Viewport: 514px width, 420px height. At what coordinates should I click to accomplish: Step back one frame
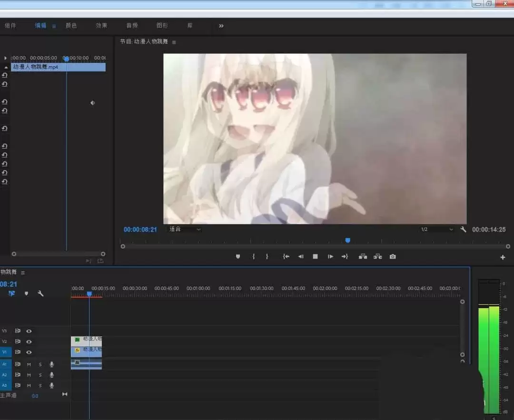pyautogui.click(x=301, y=256)
